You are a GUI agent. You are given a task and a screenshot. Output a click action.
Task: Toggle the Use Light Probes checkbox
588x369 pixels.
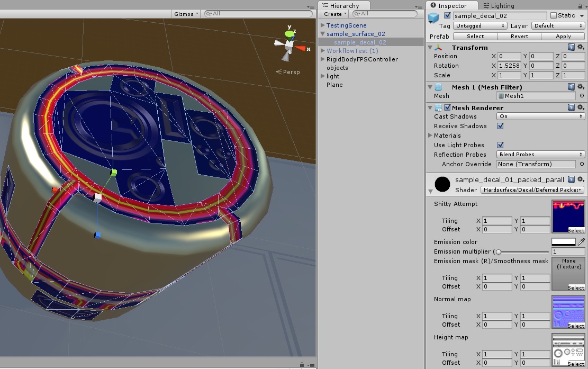(500, 145)
